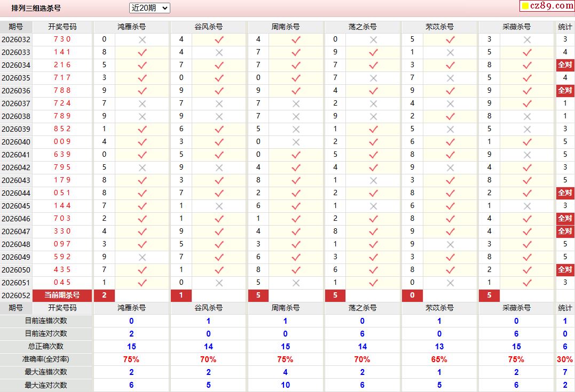This screenshot has height=392, width=575.
Task: Click red check for 采薇杀号 in row 2026051
Action: point(527,283)
